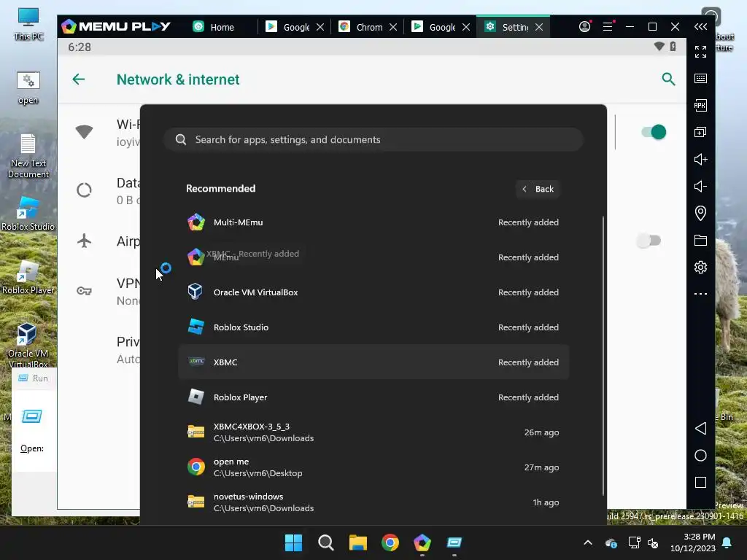Click the Wi-Fi icon in the settings list

pos(85,132)
